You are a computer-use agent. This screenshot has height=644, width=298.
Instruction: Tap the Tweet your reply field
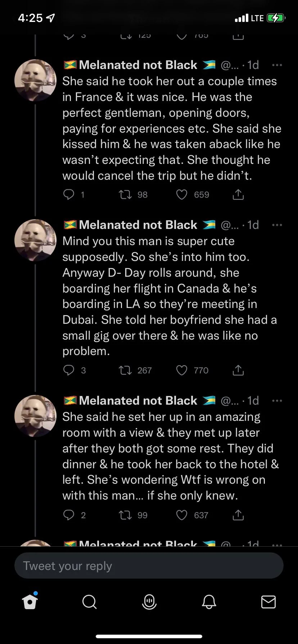click(149, 566)
